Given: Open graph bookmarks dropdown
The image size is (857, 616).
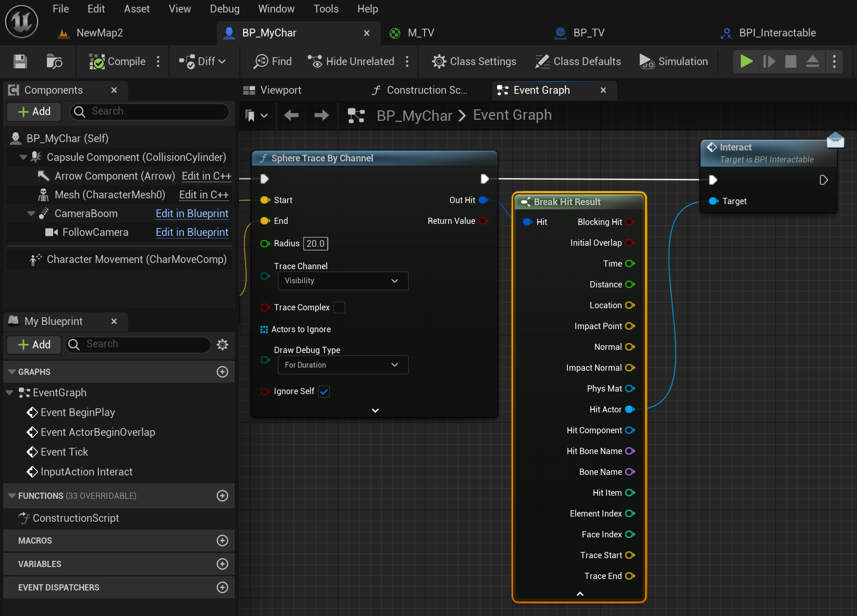Looking at the screenshot, I should (x=256, y=115).
